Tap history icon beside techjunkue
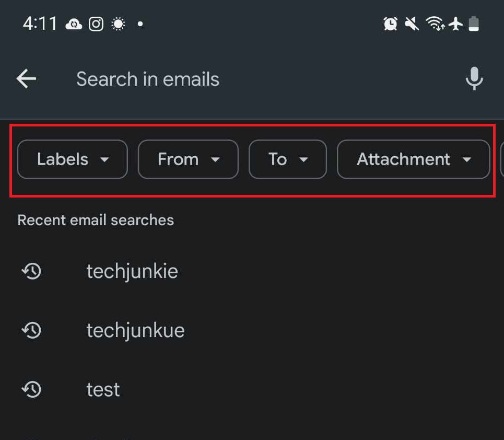Screen dimensions: 504x440 tap(31, 330)
